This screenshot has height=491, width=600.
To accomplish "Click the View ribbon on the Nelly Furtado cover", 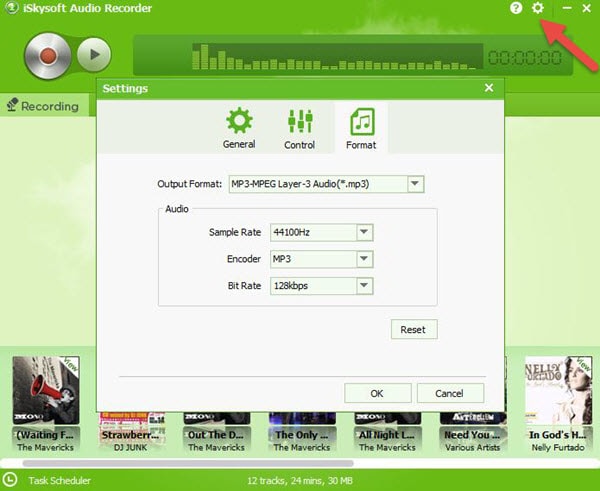I will click(584, 365).
